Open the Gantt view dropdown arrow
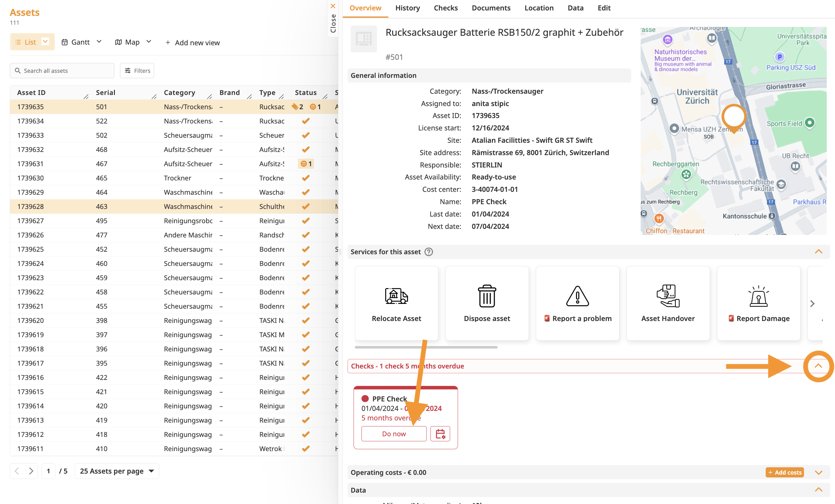The width and height of the screenshot is (835, 504). (x=99, y=42)
